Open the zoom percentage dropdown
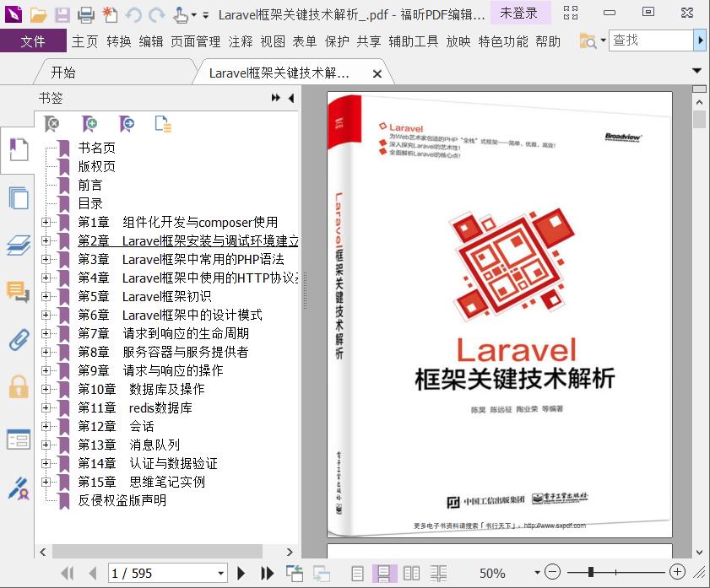Viewport: 710px width, 588px height. coord(537,573)
